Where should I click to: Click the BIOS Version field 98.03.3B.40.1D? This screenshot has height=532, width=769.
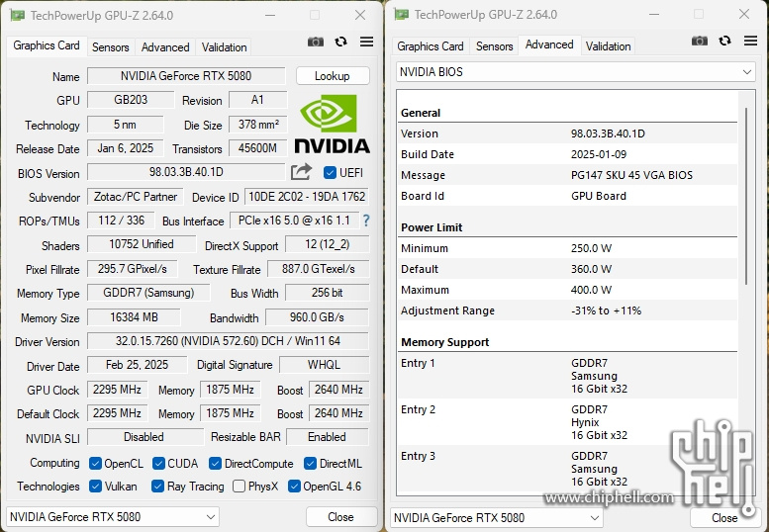(x=186, y=172)
